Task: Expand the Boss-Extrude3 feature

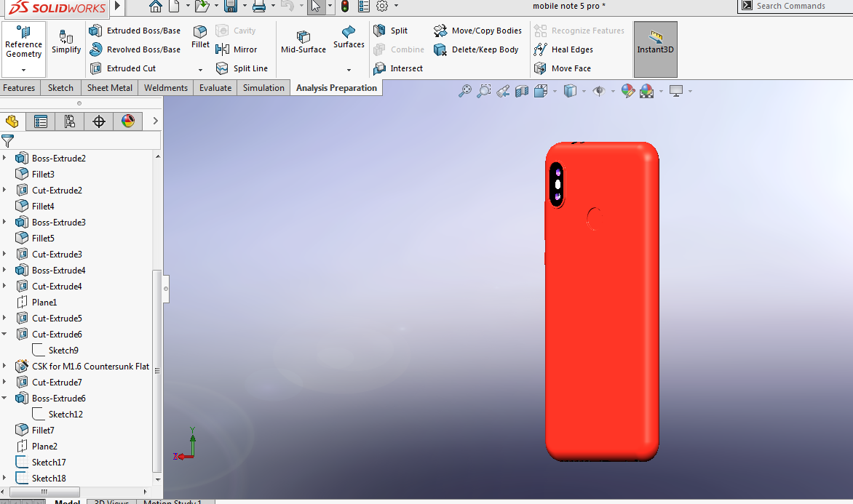Action: 4,222
